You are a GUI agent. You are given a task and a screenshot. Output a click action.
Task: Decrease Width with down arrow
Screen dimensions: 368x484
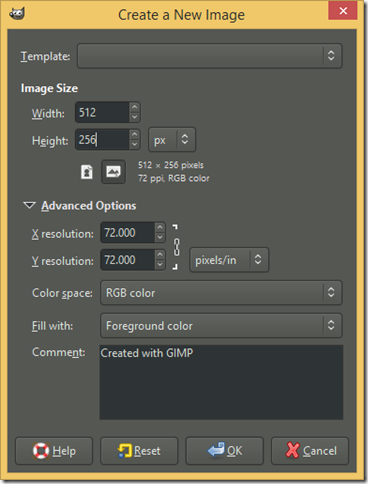click(134, 117)
